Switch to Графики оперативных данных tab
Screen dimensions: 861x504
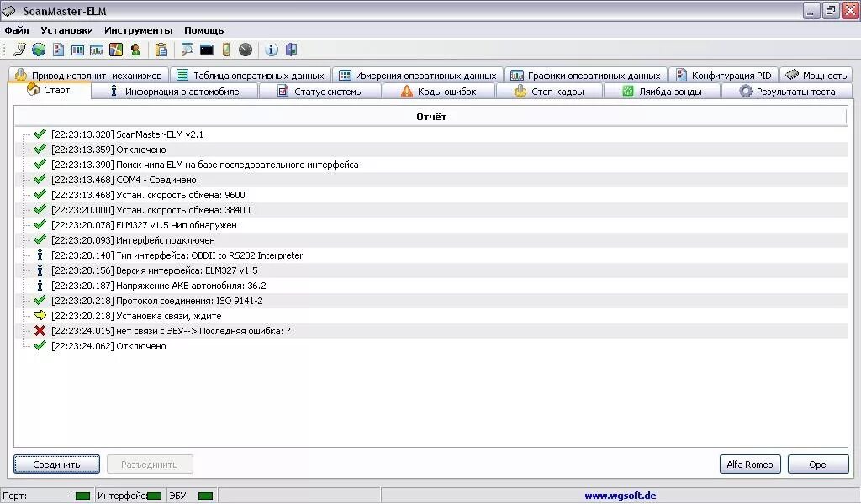pos(586,75)
